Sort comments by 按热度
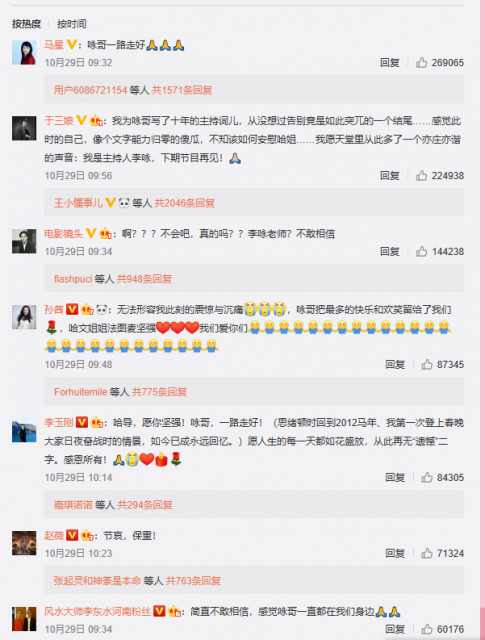 click(x=27, y=24)
